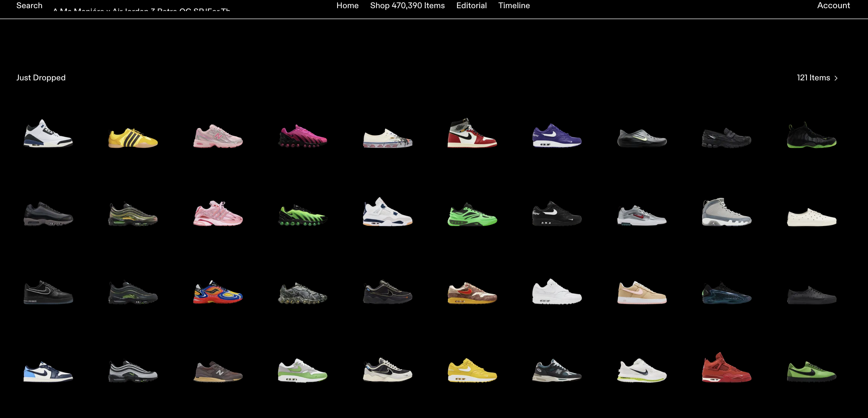Open the Search field
Screen dimensions: 868x418
(x=29, y=5)
